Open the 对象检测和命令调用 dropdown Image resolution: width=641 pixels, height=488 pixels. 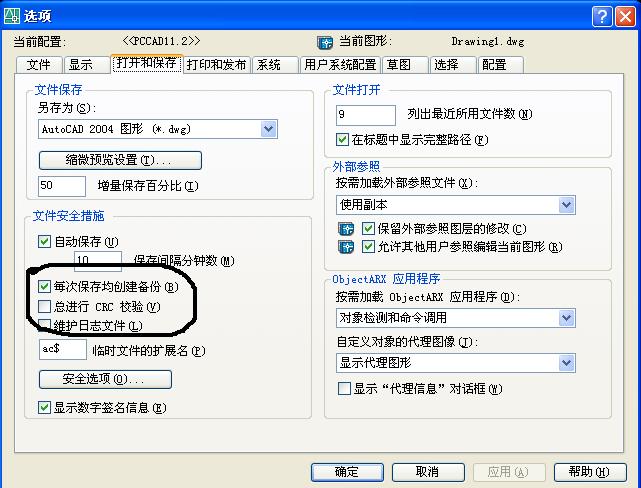pos(456,318)
